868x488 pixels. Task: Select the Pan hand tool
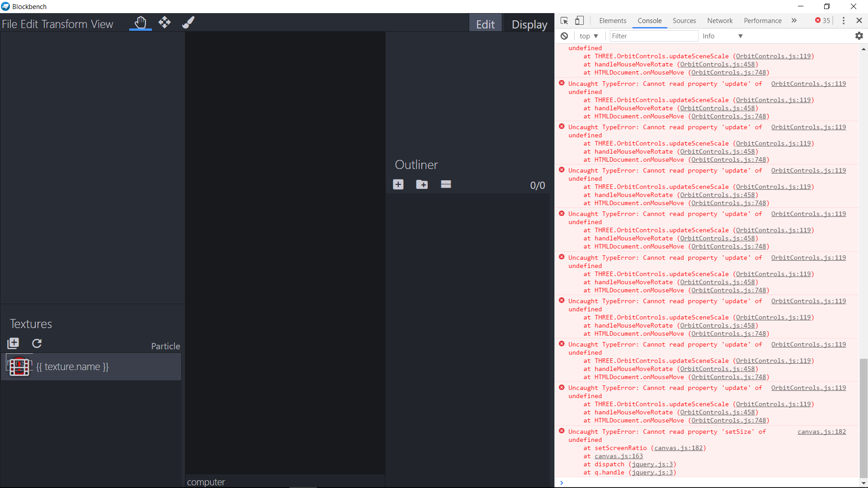[x=140, y=22]
